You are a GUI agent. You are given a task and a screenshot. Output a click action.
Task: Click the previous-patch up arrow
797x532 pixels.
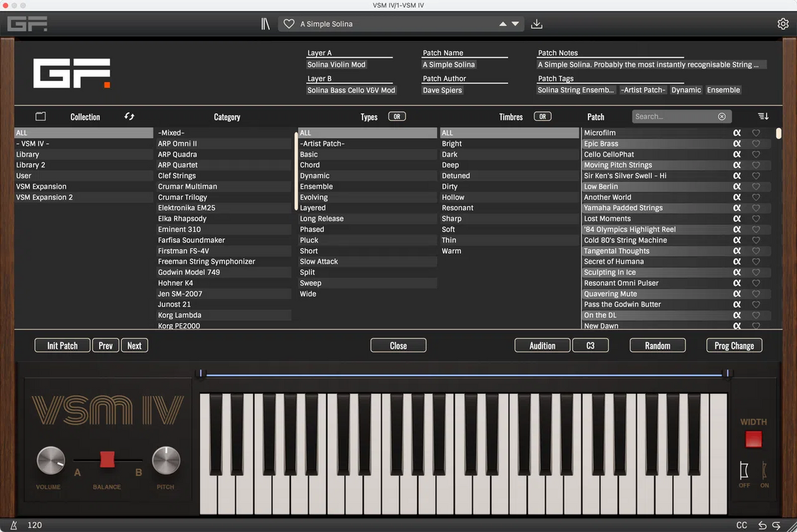pos(503,23)
